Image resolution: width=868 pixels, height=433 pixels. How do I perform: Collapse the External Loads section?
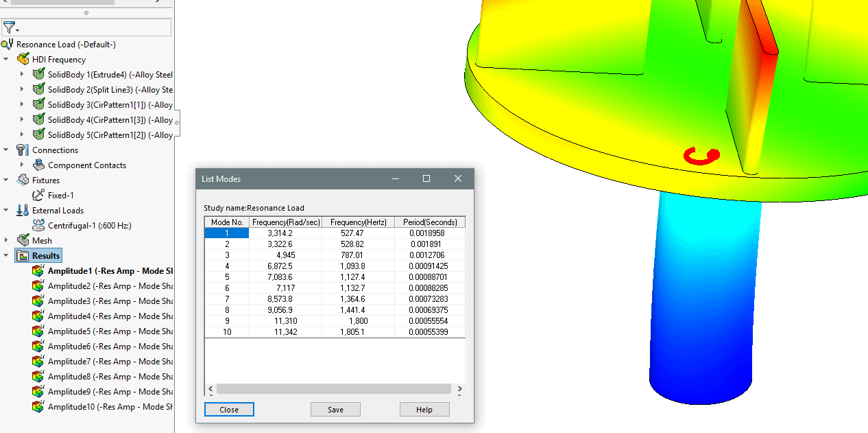pyautogui.click(x=7, y=211)
